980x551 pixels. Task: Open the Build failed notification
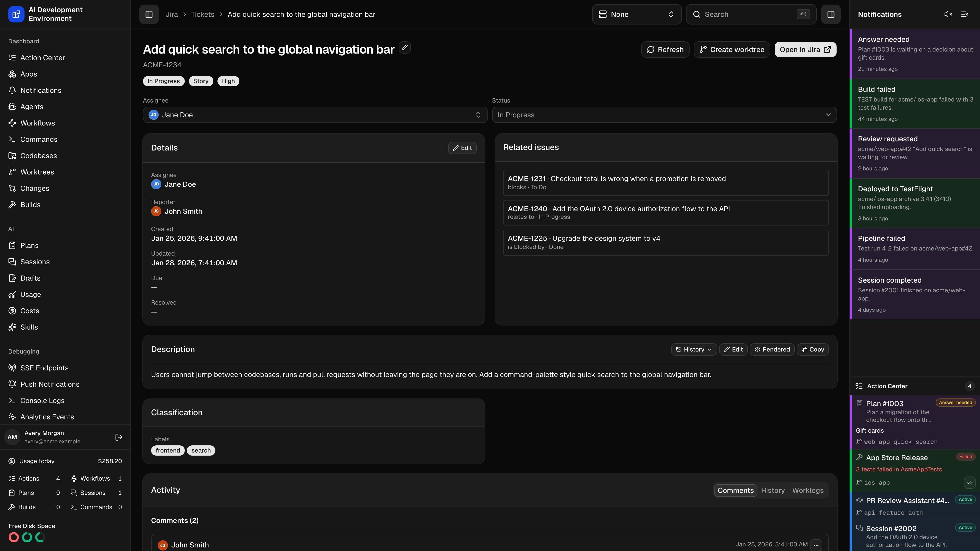(x=915, y=104)
